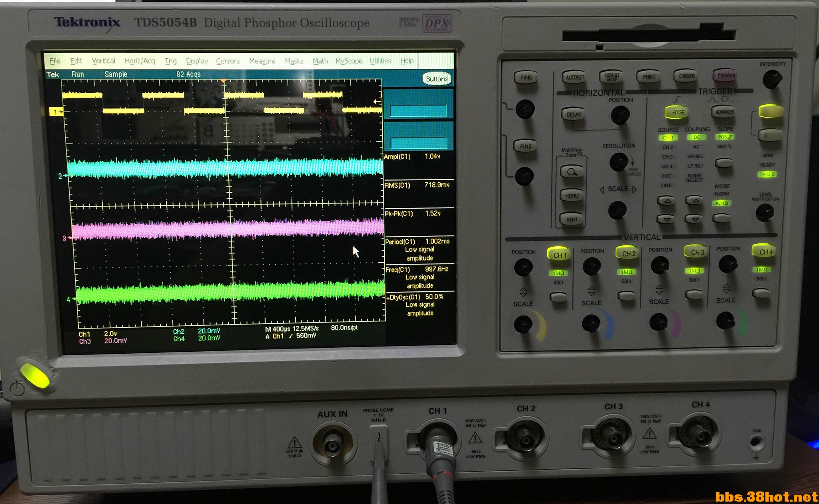Expand the MyScope menu
This screenshot has width=819, height=504.
349,61
